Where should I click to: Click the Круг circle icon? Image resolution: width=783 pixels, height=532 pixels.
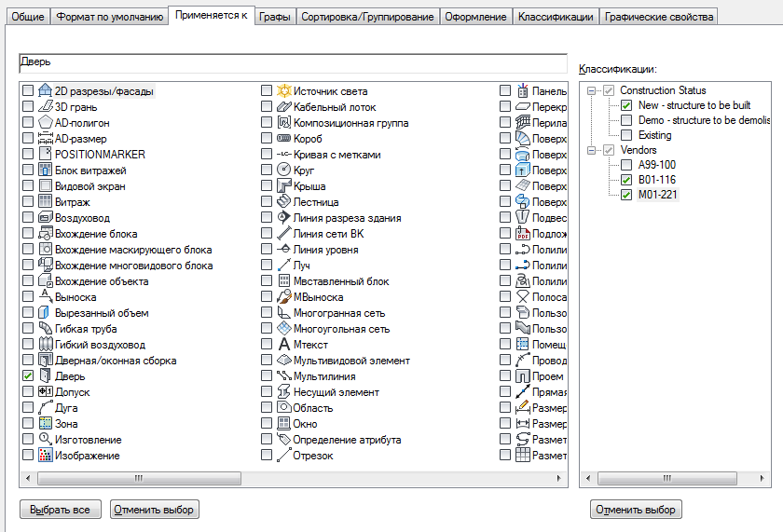(284, 170)
